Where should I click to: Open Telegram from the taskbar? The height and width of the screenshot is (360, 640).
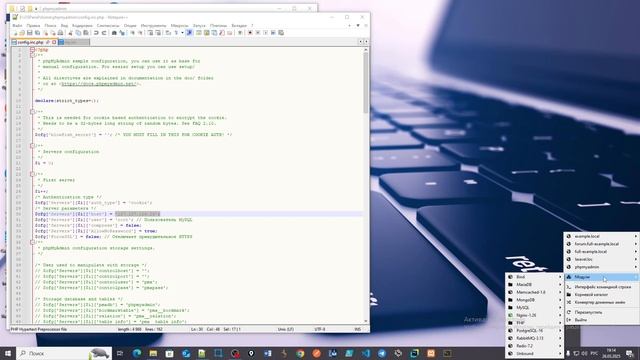382,353
